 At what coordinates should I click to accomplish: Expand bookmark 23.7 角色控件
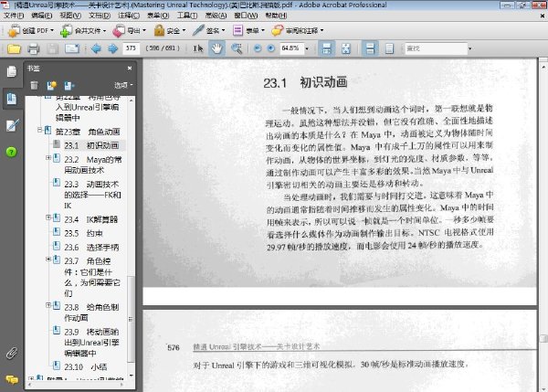[48, 260]
